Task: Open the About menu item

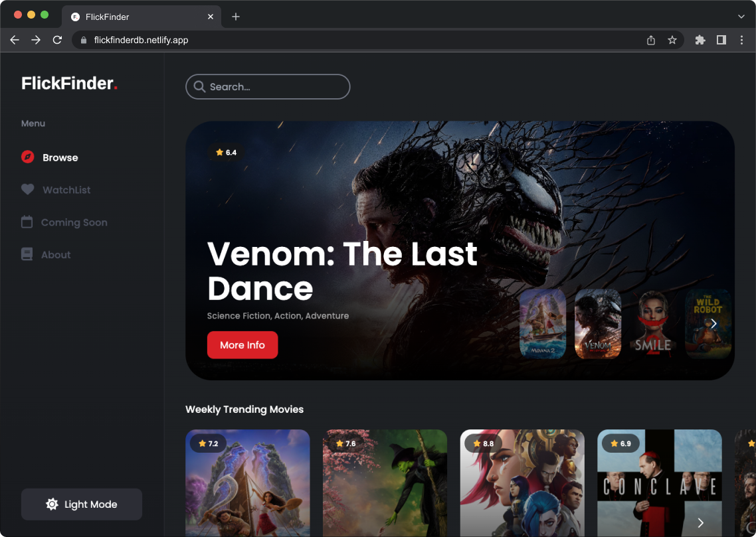Action: tap(46, 254)
